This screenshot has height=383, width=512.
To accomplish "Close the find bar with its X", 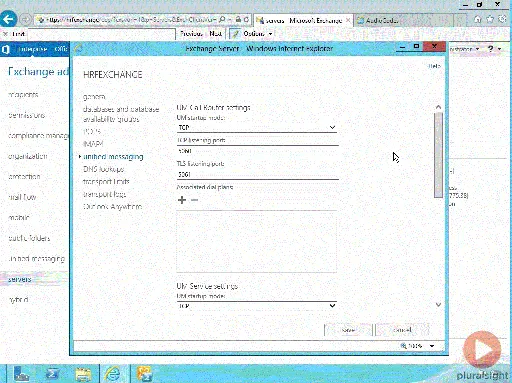I will pos(5,34).
